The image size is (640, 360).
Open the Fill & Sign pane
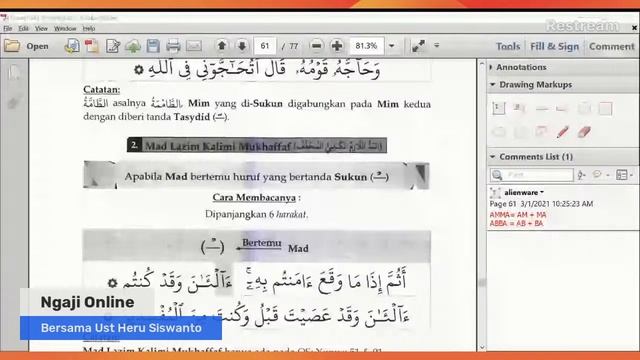tap(554, 47)
